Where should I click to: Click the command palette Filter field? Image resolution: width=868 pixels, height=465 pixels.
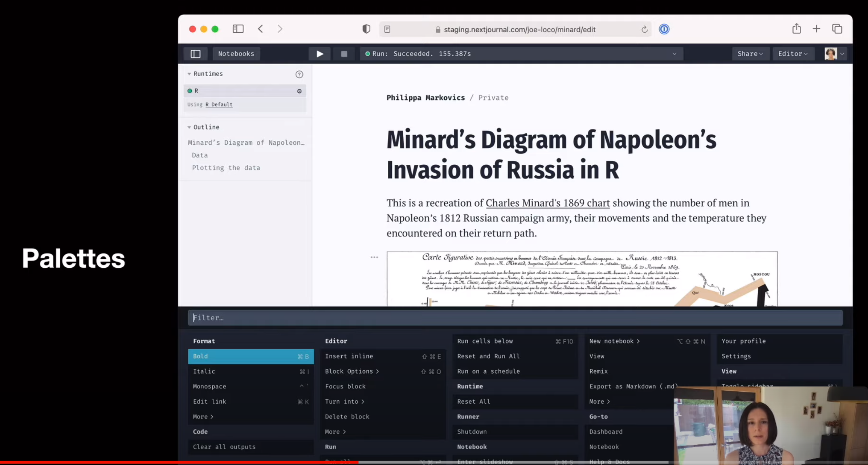point(515,318)
